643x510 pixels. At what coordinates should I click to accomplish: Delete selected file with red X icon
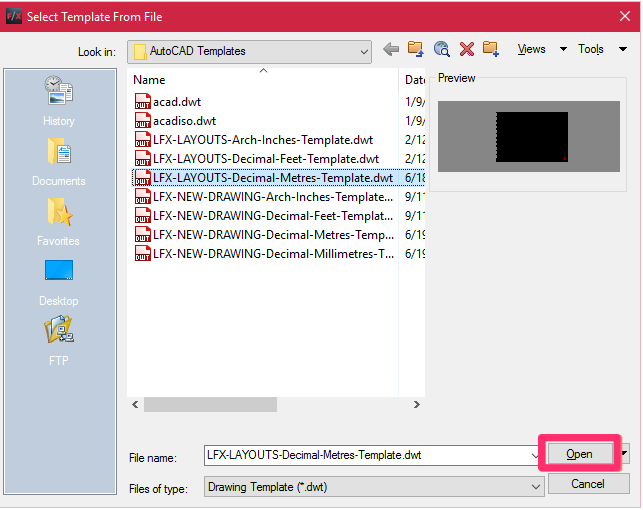click(x=467, y=49)
